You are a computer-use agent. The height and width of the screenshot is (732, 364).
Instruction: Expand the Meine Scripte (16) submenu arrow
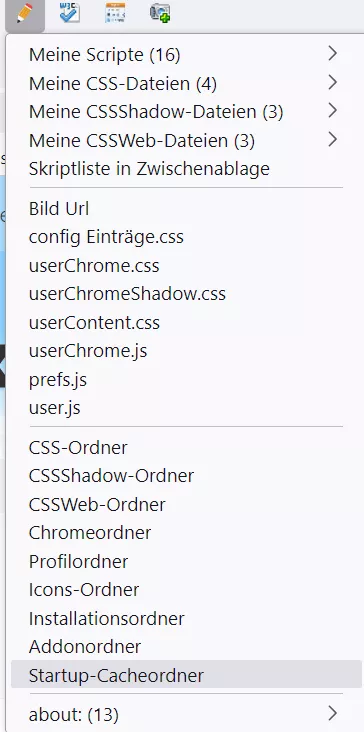pyautogui.click(x=332, y=54)
